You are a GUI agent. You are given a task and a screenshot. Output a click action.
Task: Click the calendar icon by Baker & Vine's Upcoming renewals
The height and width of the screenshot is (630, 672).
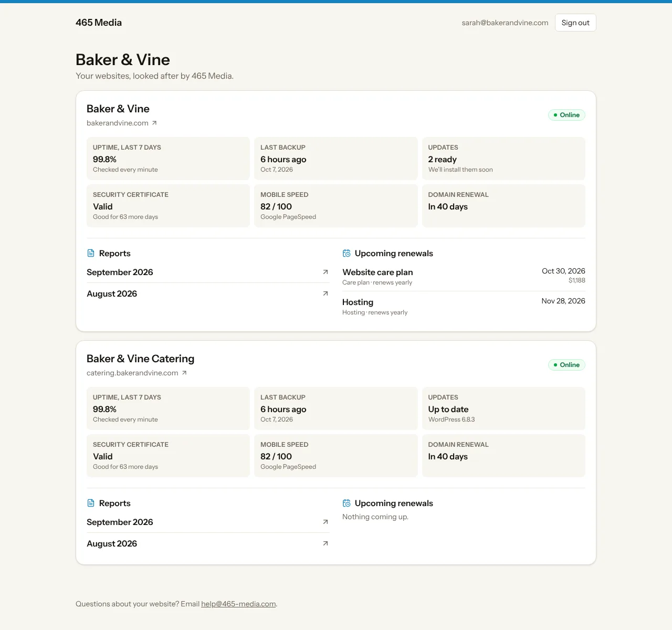(x=346, y=253)
